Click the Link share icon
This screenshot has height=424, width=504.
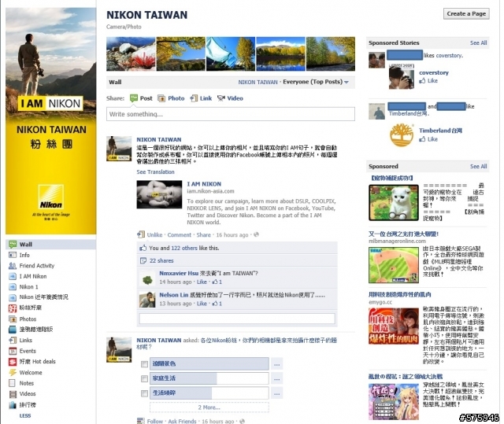pos(194,98)
